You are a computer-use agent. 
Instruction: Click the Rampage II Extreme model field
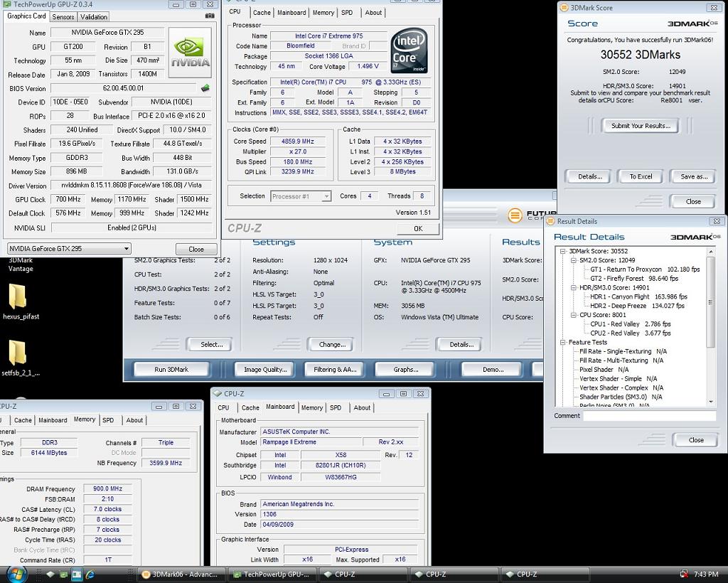[x=311, y=442]
